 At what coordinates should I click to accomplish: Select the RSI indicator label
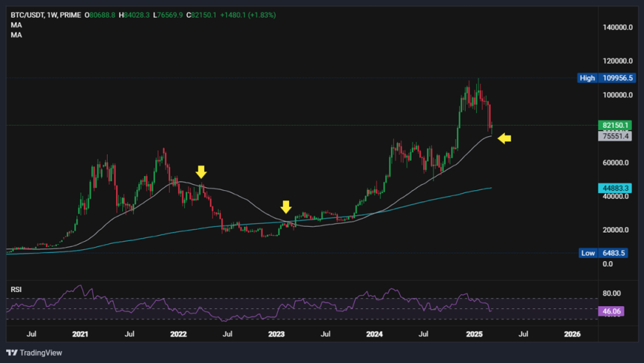click(x=16, y=290)
